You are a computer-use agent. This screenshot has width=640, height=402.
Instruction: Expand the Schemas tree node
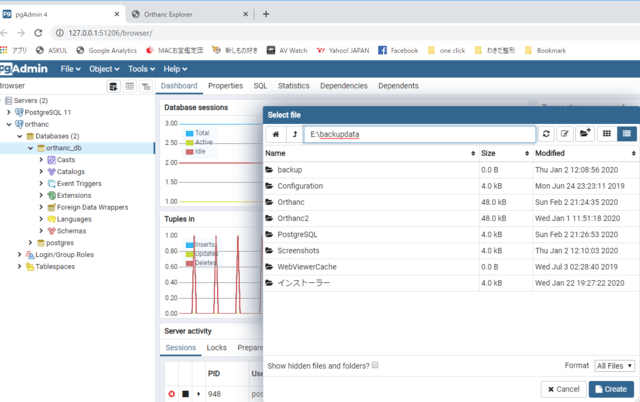point(41,230)
